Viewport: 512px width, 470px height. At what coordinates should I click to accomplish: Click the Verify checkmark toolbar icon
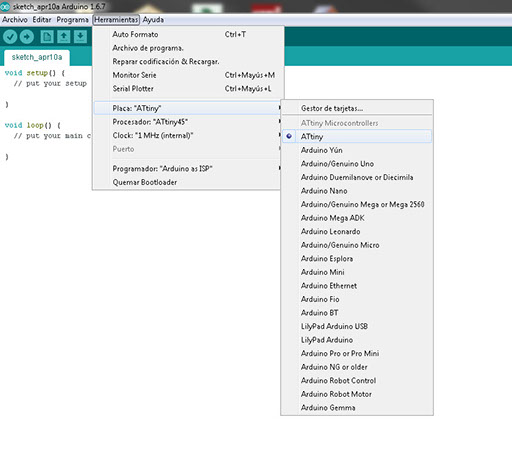tap(10, 36)
